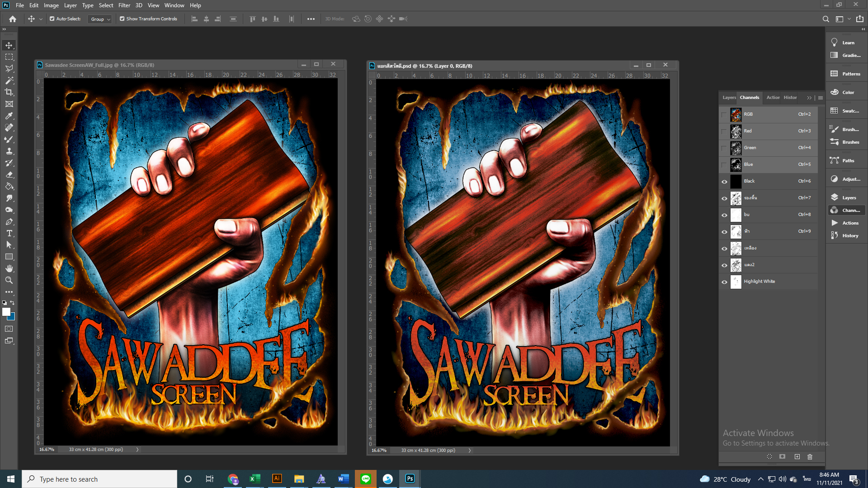
Task: Select the Hand tool
Action: (x=9, y=268)
